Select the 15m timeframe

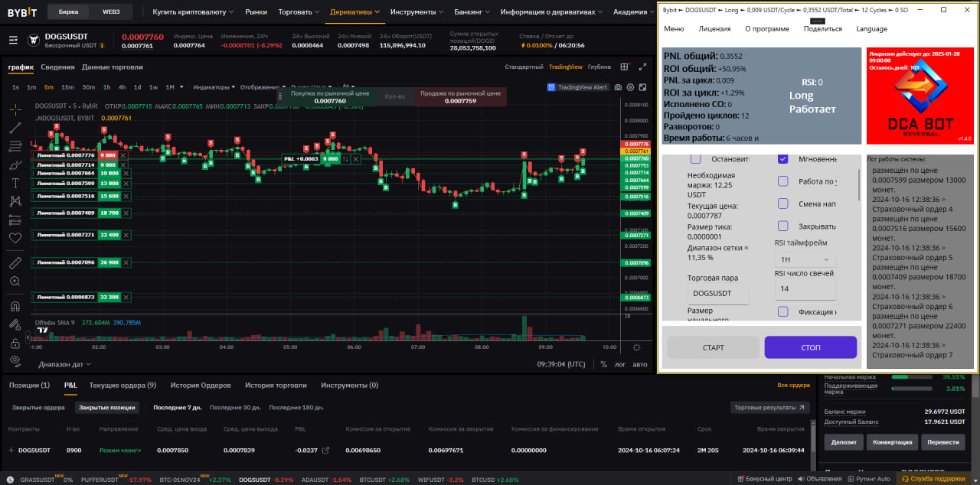pyautogui.click(x=67, y=87)
